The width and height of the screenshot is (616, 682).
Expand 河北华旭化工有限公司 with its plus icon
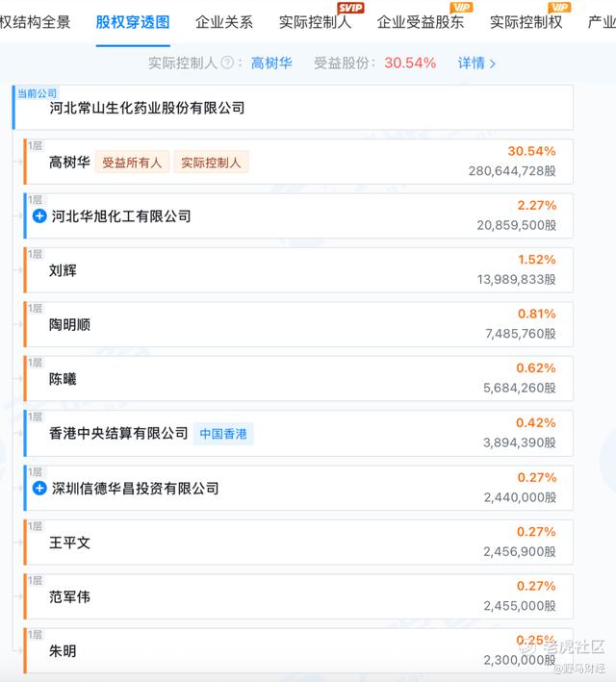[x=39, y=216]
